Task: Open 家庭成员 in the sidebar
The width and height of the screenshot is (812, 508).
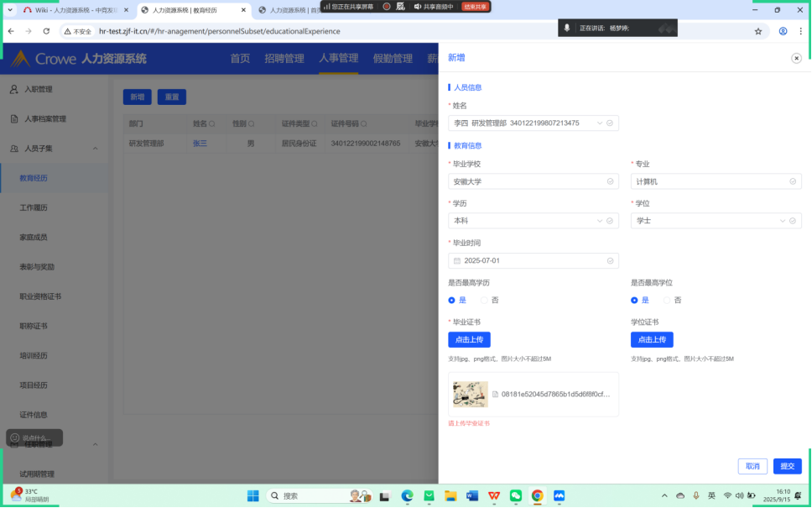Action: click(x=34, y=238)
